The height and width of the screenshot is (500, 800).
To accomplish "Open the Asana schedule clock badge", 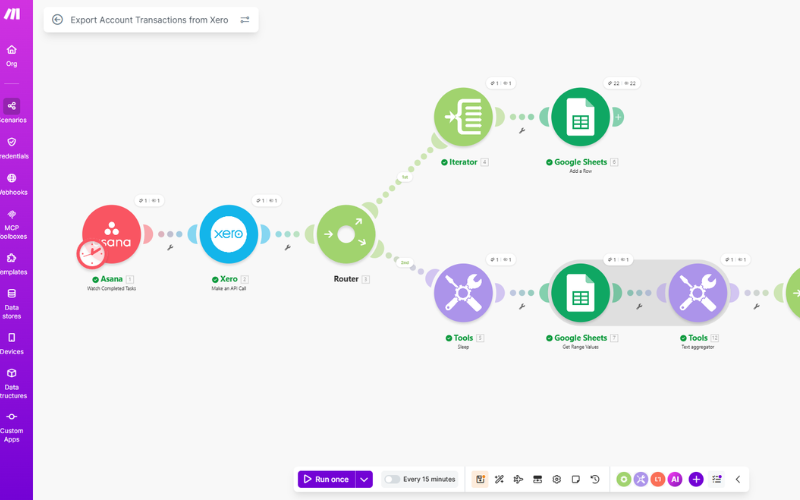I will click(92, 254).
